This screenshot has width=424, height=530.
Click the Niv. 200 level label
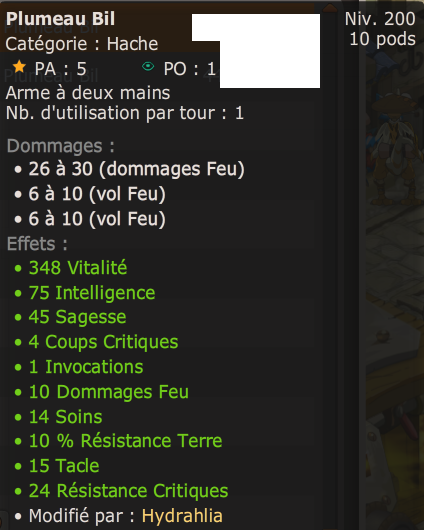tap(380, 19)
